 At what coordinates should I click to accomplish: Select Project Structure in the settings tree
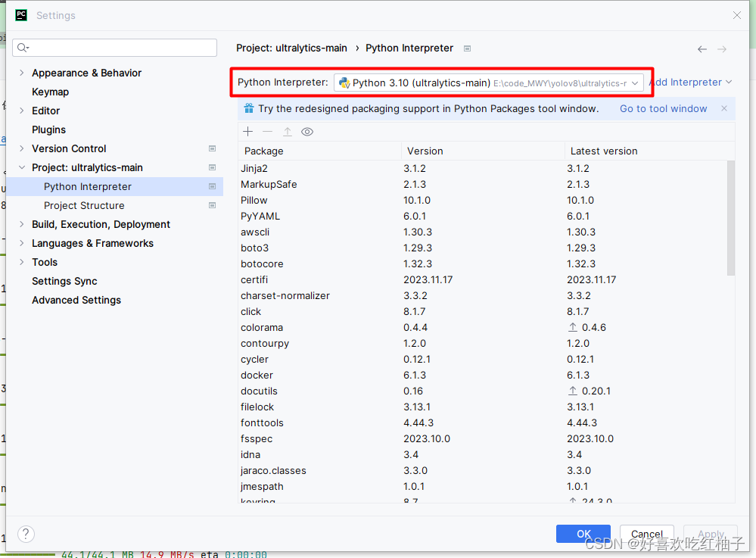pyautogui.click(x=115, y=205)
